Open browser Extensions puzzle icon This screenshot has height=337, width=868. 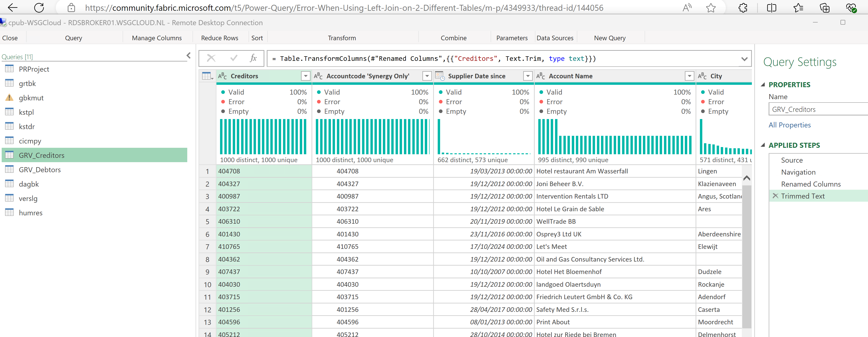click(743, 7)
